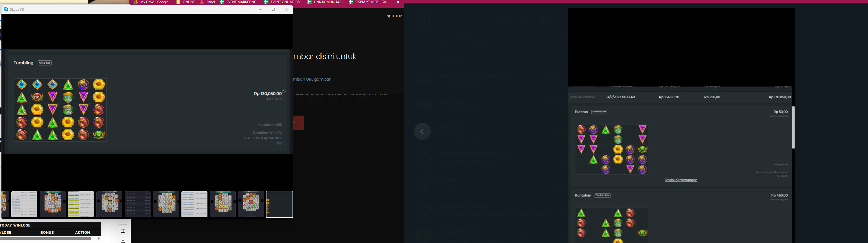Select the first white table thumbnail in gallery
The height and width of the screenshot is (243, 868).
[24, 204]
